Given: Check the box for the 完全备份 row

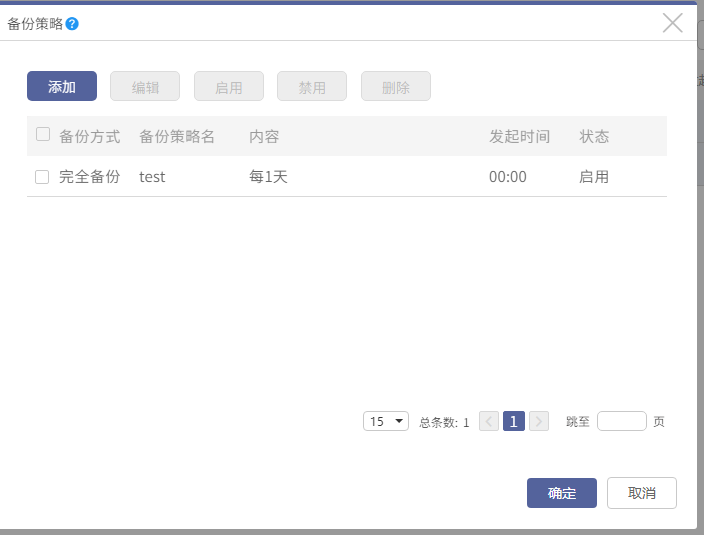Looking at the screenshot, I should [42, 177].
